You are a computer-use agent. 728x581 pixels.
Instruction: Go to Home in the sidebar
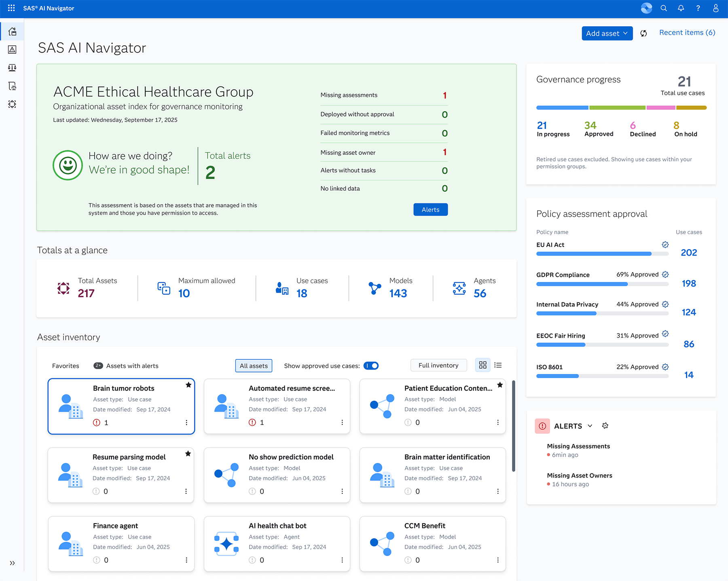[12, 31]
